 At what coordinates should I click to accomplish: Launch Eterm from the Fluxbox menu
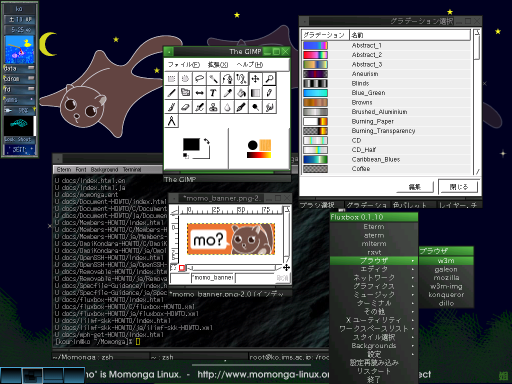click(x=374, y=227)
